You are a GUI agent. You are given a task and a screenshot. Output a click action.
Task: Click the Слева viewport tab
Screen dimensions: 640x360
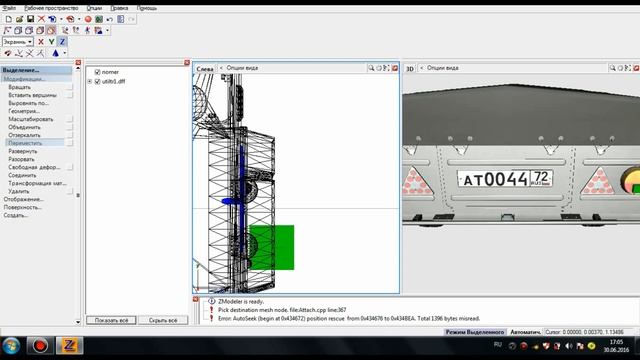pyautogui.click(x=205, y=69)
